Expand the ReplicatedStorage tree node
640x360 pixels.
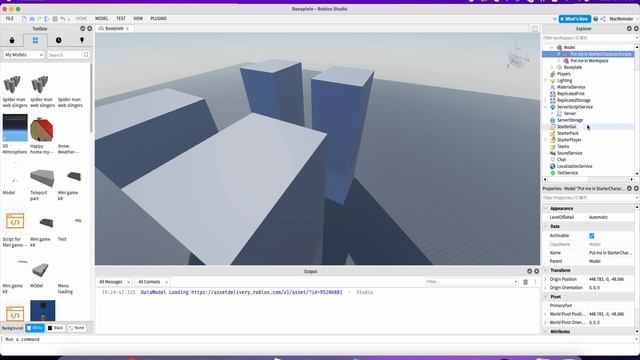pyautogui.click(x=546, y=100)
